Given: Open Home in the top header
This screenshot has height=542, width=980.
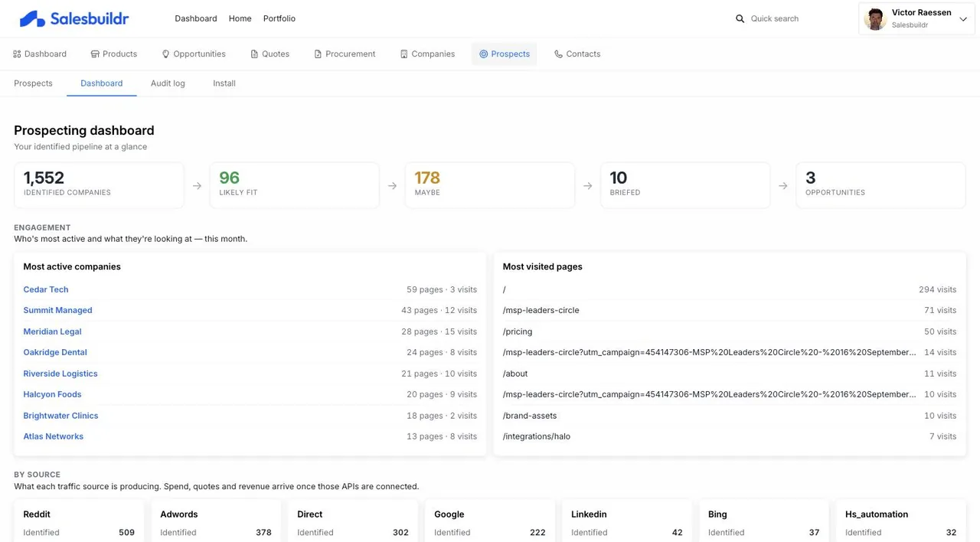Looking at the screenshot, I should (x=240, y=18).
